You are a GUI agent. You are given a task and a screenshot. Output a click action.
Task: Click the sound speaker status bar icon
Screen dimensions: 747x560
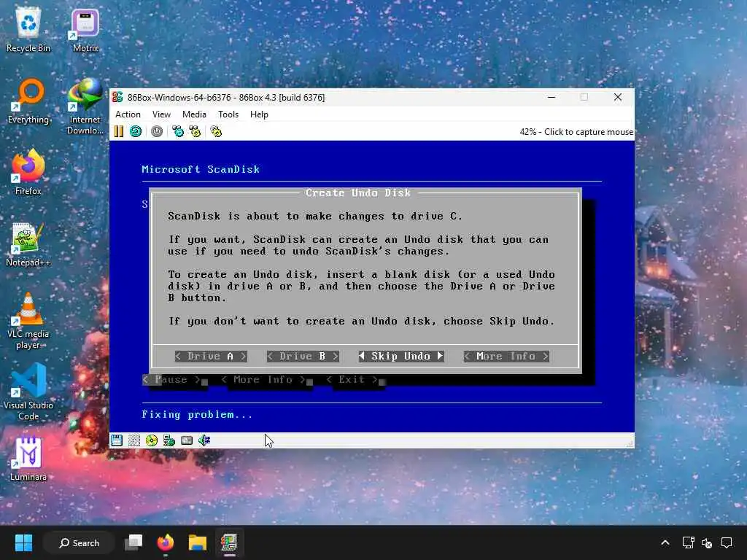tap(204, 440)
